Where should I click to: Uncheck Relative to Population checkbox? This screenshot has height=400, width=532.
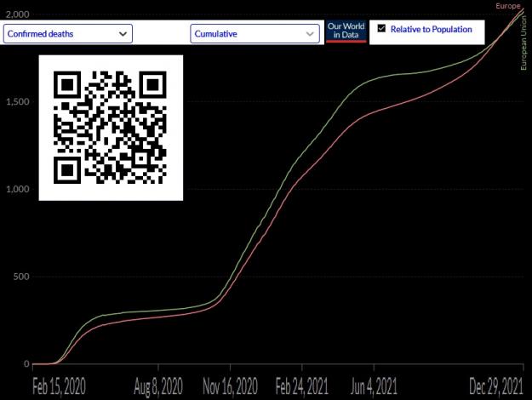(381, 28)
